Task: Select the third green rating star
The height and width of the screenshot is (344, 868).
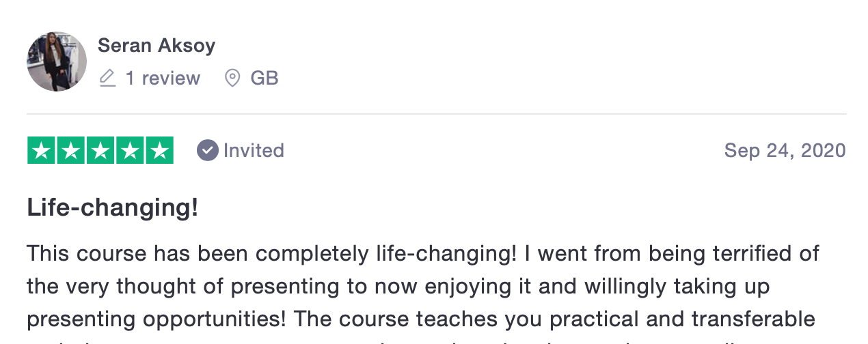Action: (x=100, y=151)
